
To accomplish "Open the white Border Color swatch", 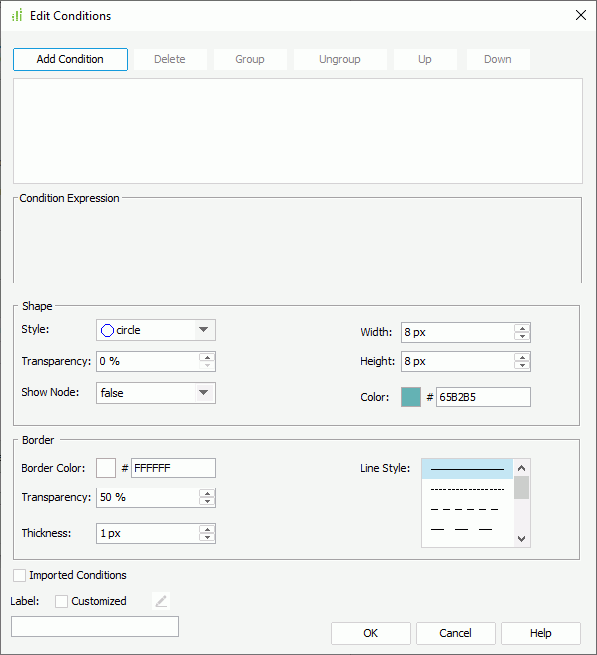I will pyautogui.click(x=106, y=468).
